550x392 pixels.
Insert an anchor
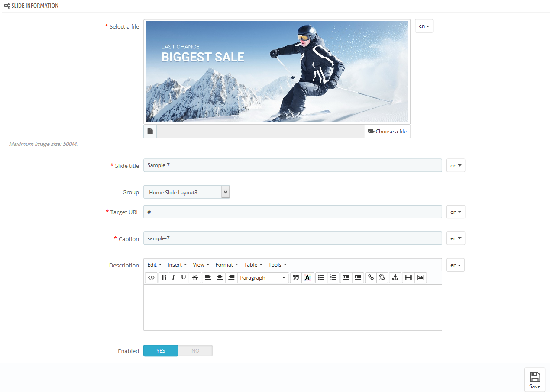pos(395,278)
